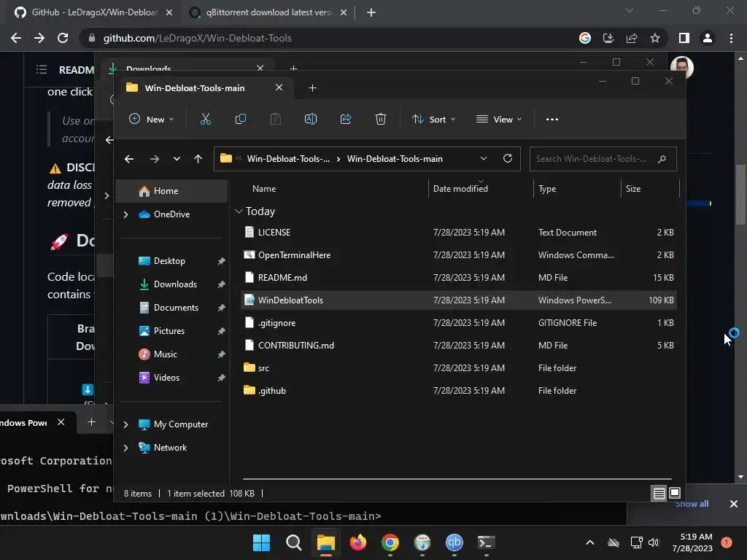Open recent locations dropdown chevron

point(177,159)
